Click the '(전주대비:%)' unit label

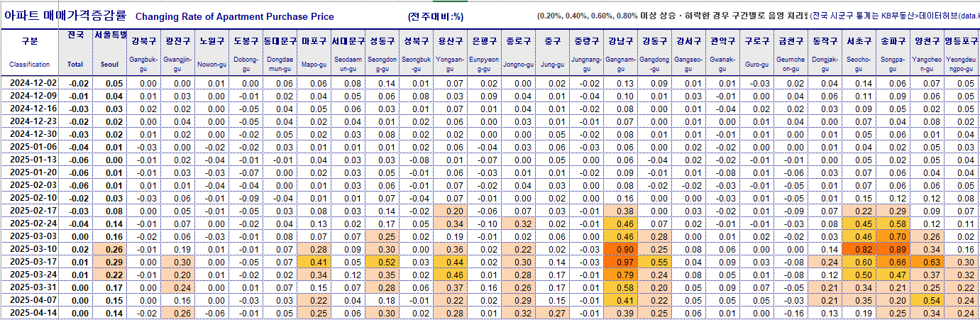[436, 16]
